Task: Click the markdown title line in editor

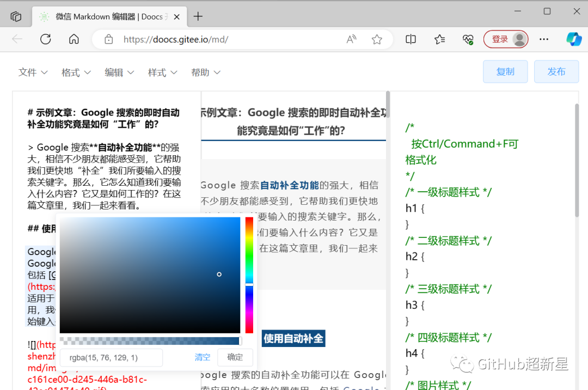Action: coord(103,118)
